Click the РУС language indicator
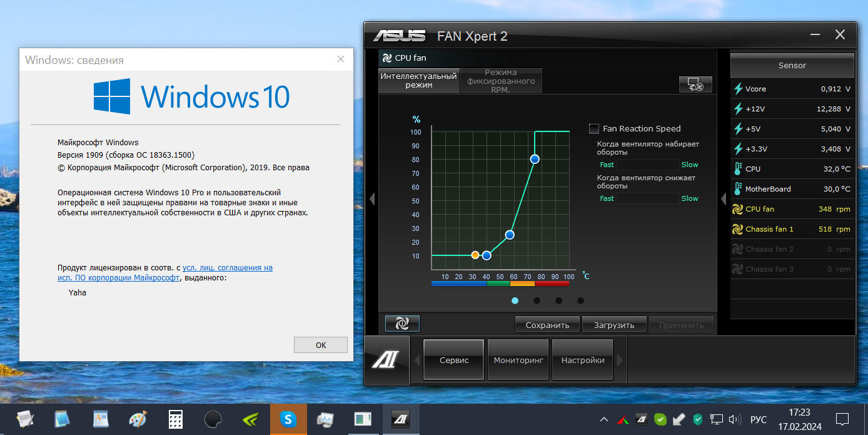Image resolution: width=868 pixels, height=435 pixels. 759,419
